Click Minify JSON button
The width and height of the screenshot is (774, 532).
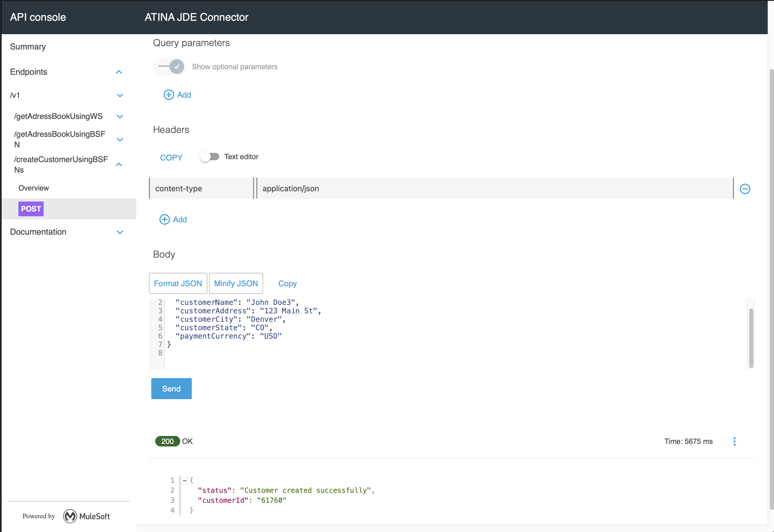(x=236, y=283)
